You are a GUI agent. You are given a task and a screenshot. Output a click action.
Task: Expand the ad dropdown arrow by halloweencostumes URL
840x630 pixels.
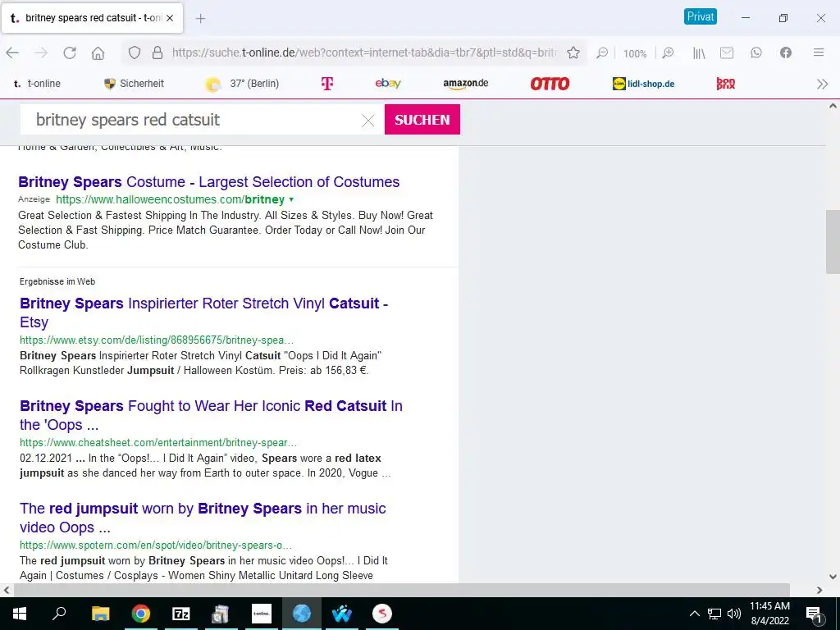[291, 199]
